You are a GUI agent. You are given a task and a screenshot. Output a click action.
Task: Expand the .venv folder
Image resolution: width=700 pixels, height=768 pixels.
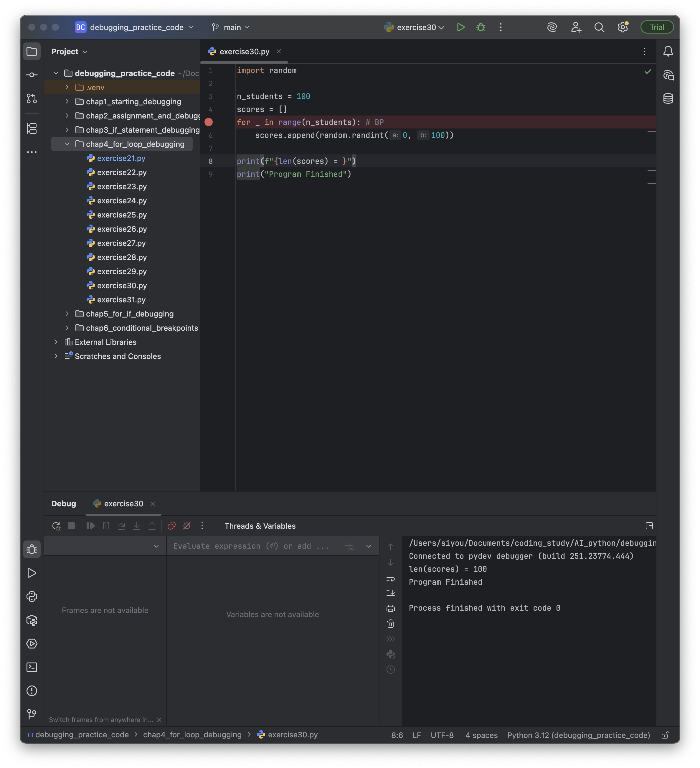coord(67,88)
